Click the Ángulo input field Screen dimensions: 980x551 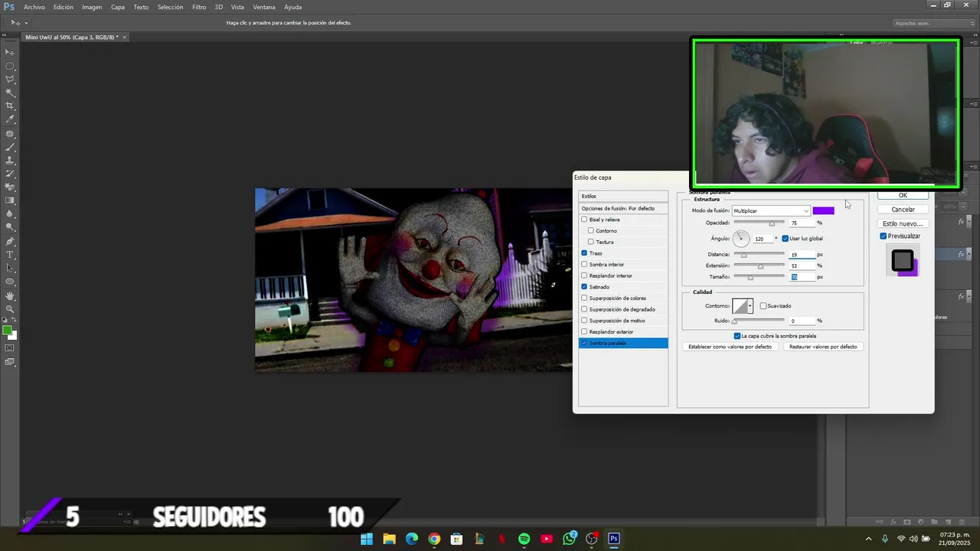763,239
